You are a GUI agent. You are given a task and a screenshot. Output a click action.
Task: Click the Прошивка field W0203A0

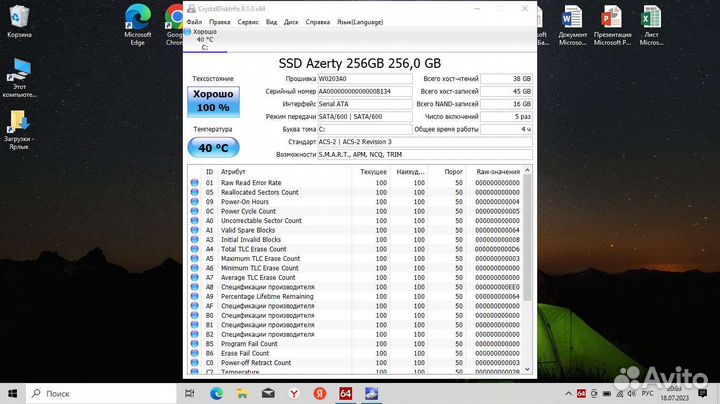pos(365,79)
